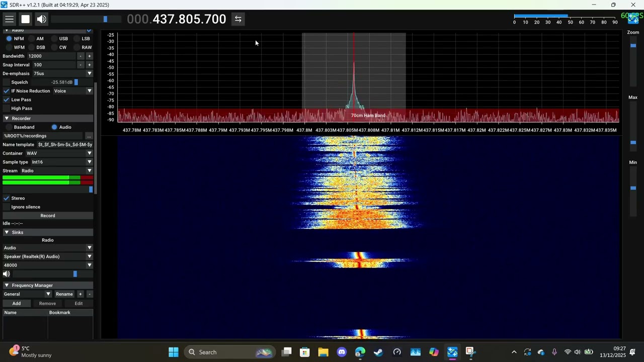Start recording with Record button
Image resolution: width=644 pixels, height=362 pixels.
[48, 216]
